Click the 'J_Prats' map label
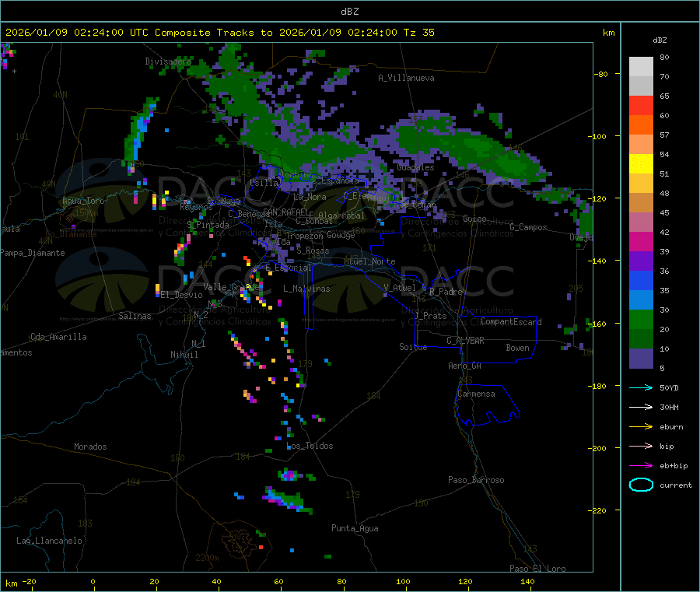 click(x=430, y=316)
